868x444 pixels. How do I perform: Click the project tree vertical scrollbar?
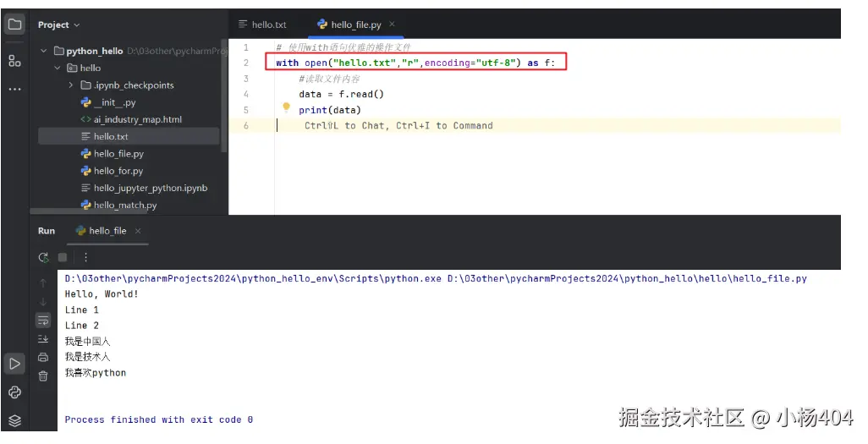pyautogui.click(x=224, y=96)
